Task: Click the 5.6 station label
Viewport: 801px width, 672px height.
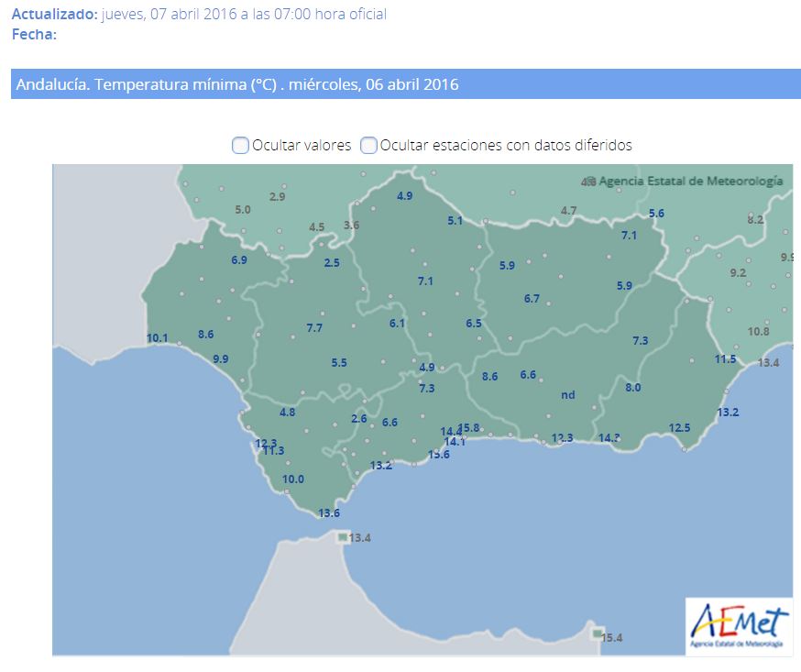Action: (656, 214)
